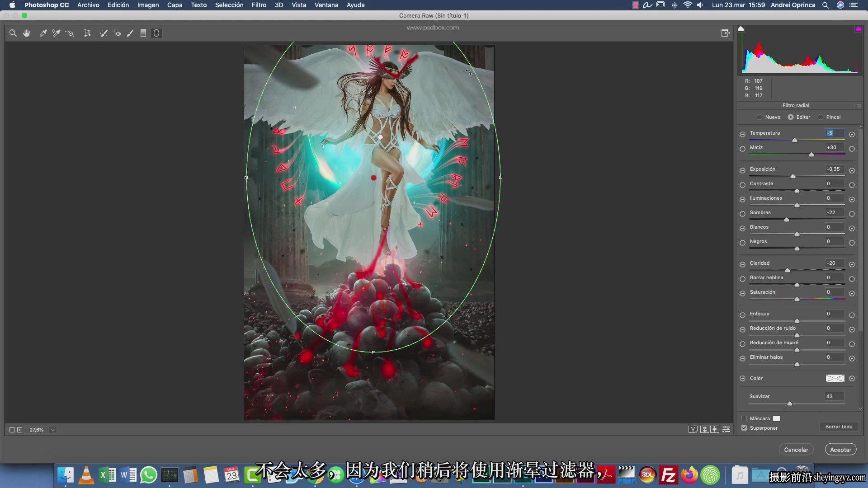
Task: Open the Color swatch picker
Action: [x=835, y=378]
